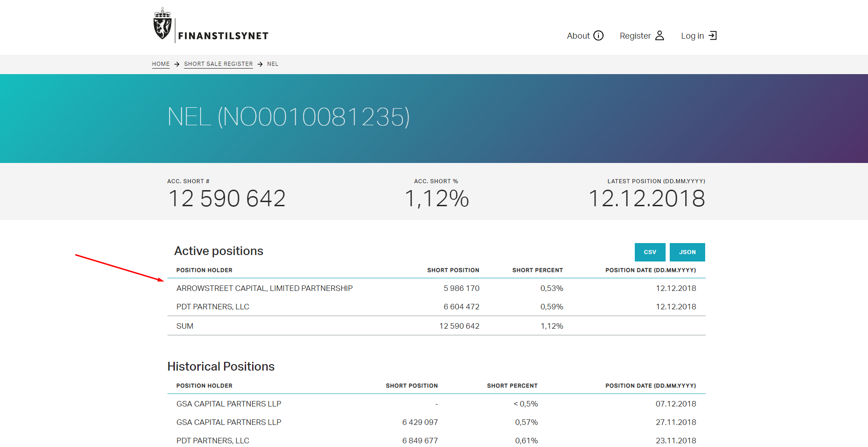868x447 pixels.
Task: Click historical percent 0,61%
Action: [x=526, y=441]
